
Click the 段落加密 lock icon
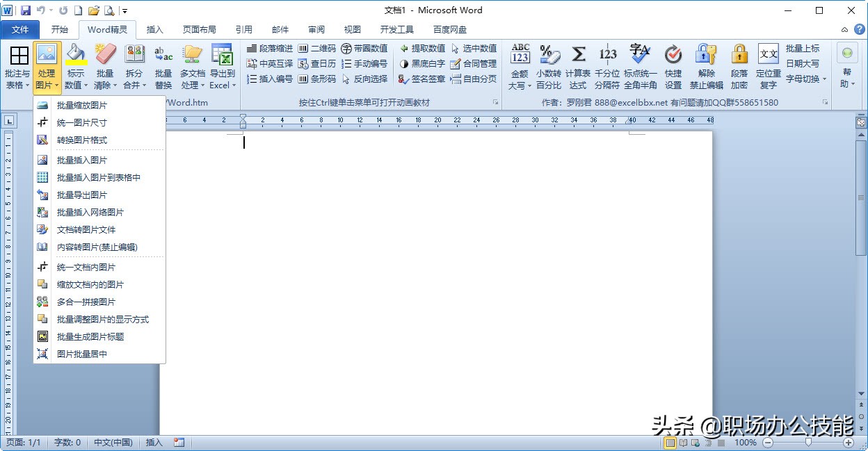[739, 67]
